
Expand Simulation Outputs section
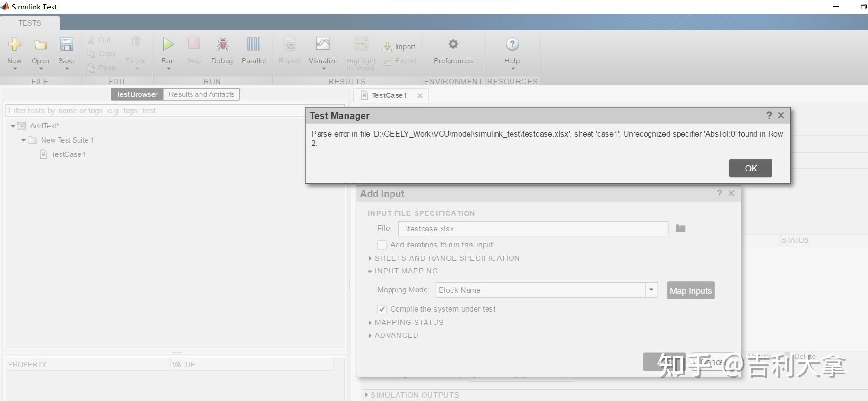(366, 395)
